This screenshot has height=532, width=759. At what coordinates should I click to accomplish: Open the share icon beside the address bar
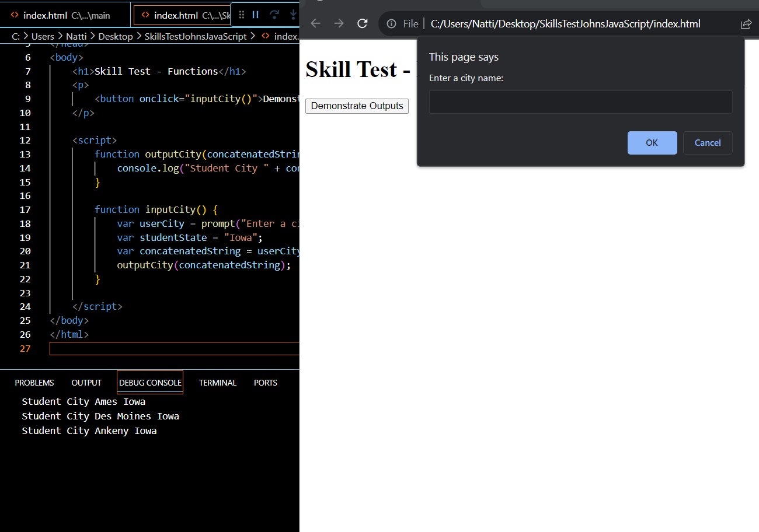pyautogui.click(x=746, y=23)
